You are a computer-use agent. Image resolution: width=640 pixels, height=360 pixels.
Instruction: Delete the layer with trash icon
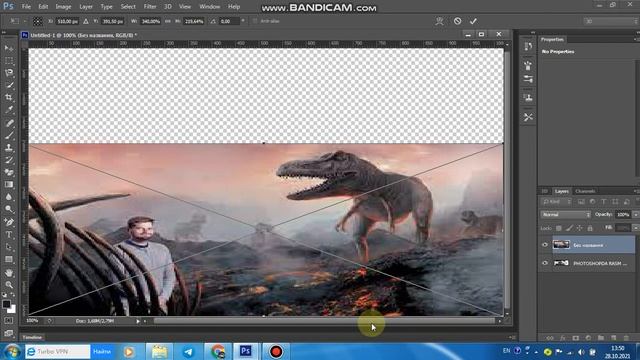(x=626, y=338)
